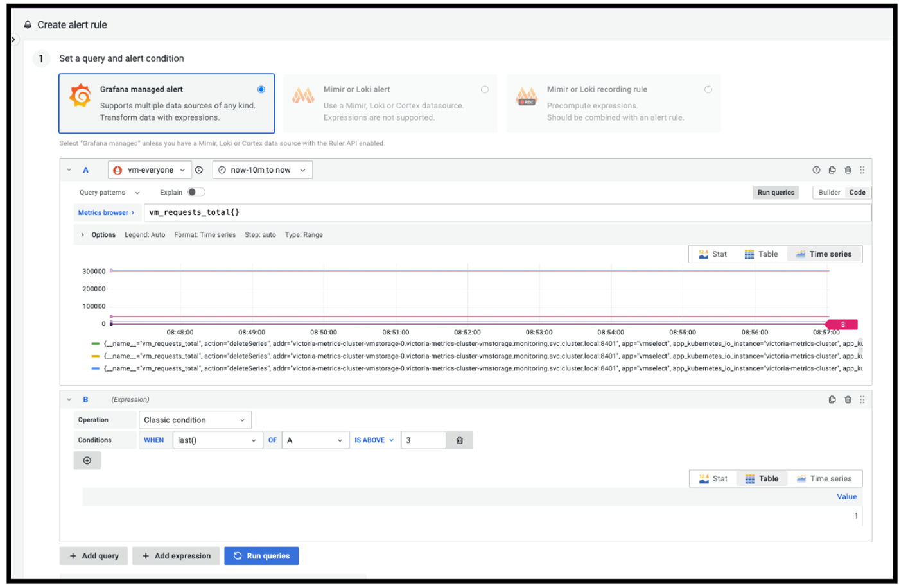This screenshot has height=588, width=899.
Task: Toggle the Explain switch
Action: point(196,192)
